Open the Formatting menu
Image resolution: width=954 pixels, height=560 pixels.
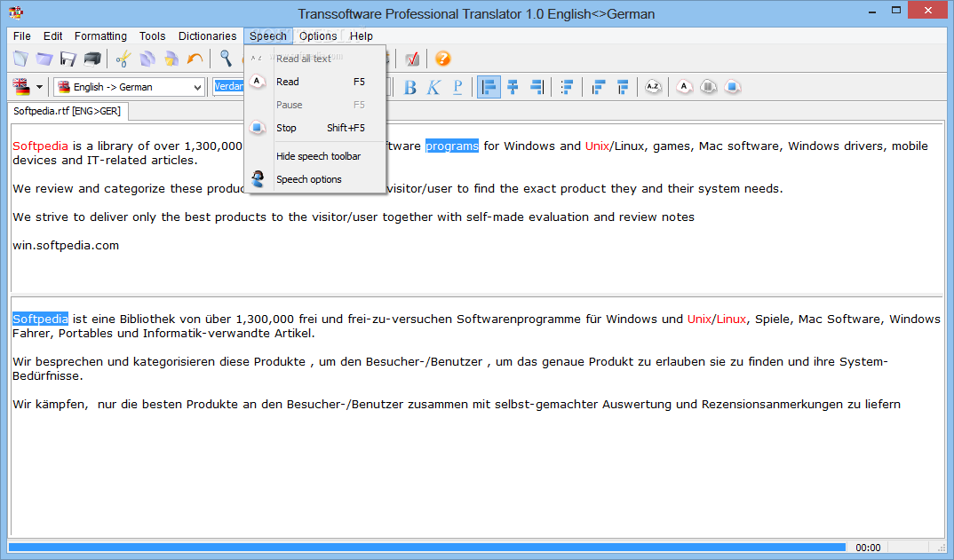(100, 35)
